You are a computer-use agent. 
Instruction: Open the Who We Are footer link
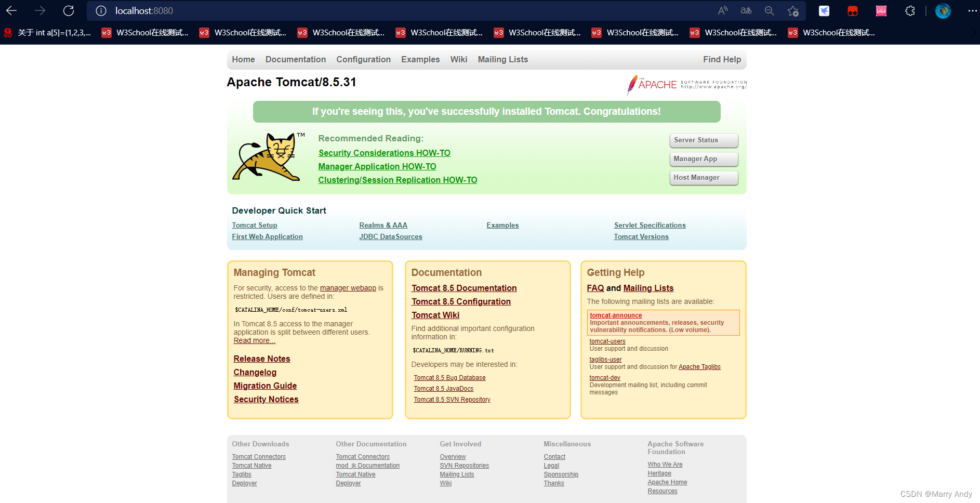coord(665,465)
